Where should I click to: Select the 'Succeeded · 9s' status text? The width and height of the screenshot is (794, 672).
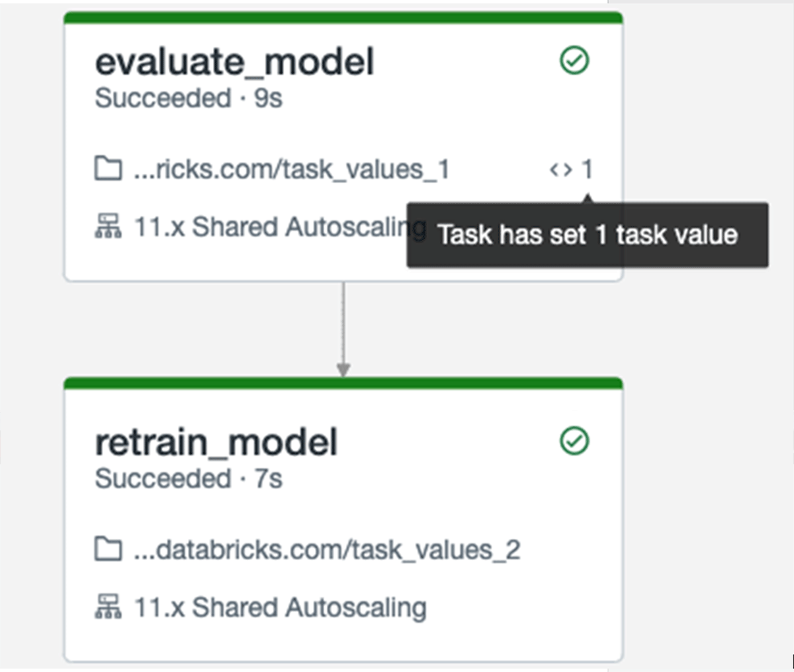pos(189,99)
